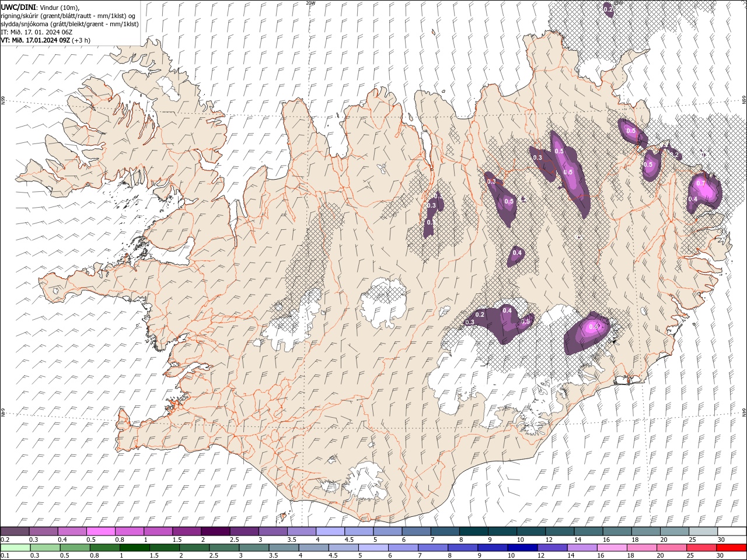Viewport: 747px width, 560px height.
Task: Click the palest green 0.1 swatch in lower row
Action: [x=16, y=548]
